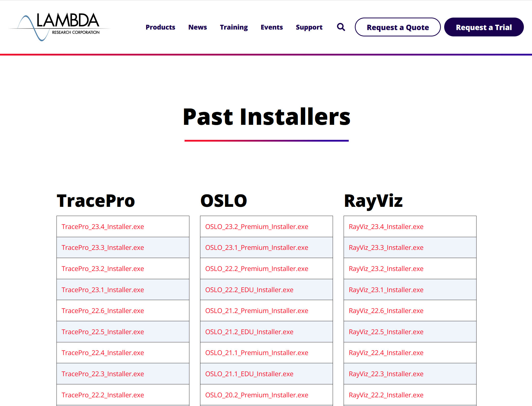Image resolution: width=532 pixels, height=406 pixels.
Task: Navigate to the News section
Action: pos(197,27)
